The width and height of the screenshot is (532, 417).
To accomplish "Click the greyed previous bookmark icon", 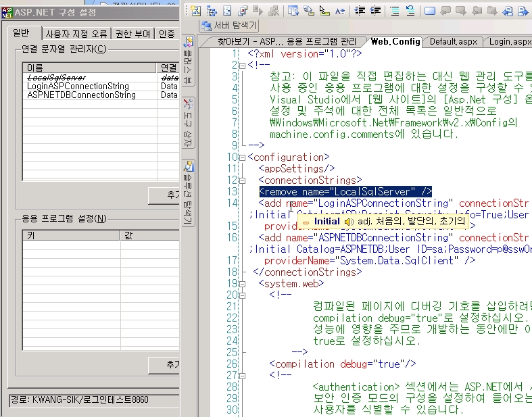I will pos(445,11).
